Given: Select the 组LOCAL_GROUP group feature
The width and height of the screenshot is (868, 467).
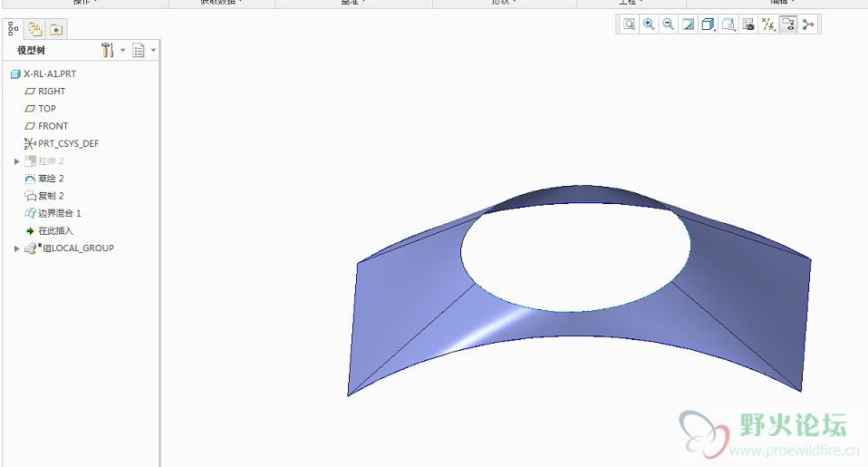Looking at the screenshot, I should 70,248.
